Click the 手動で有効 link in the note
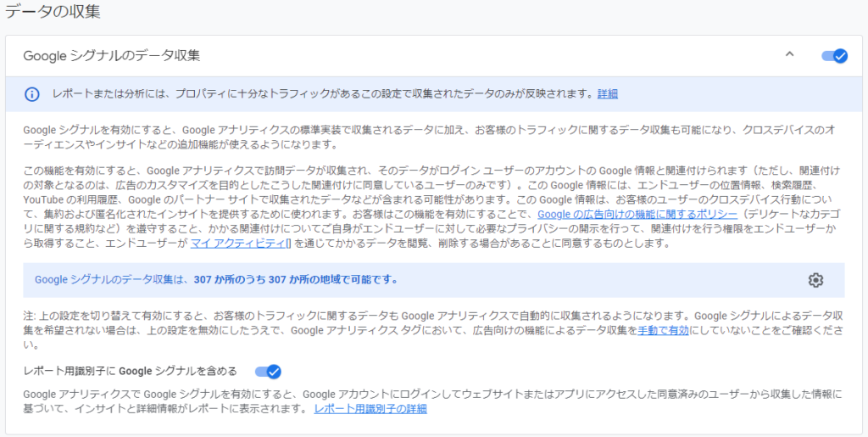 point(665,331)
